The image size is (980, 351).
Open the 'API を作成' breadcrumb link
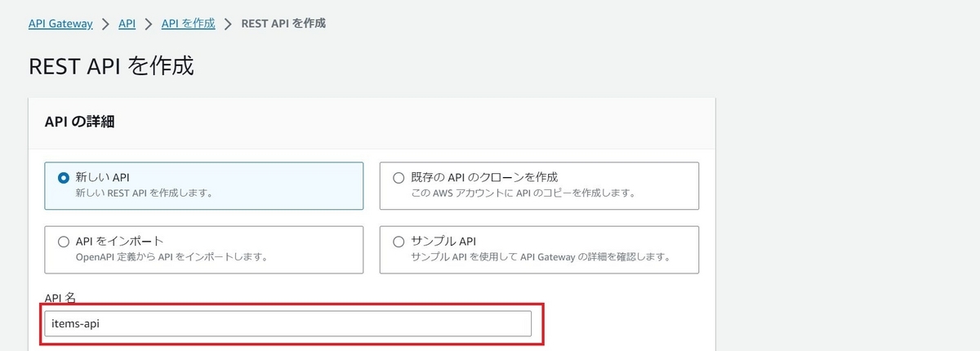tap(188, 24)
